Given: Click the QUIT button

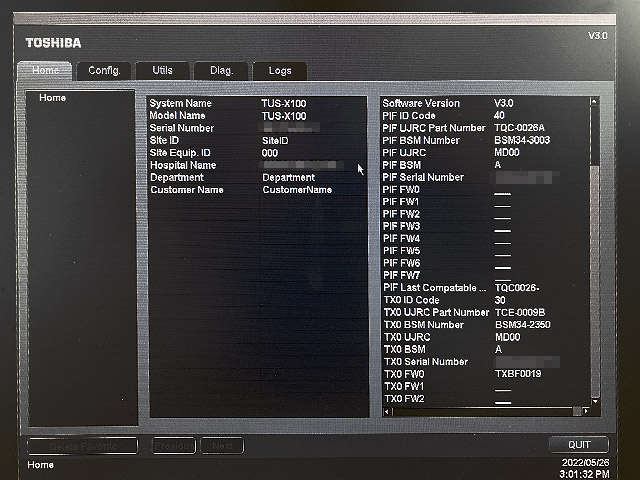Looking at the screenshot, I should pyautogui.click(x=579, y=444).
